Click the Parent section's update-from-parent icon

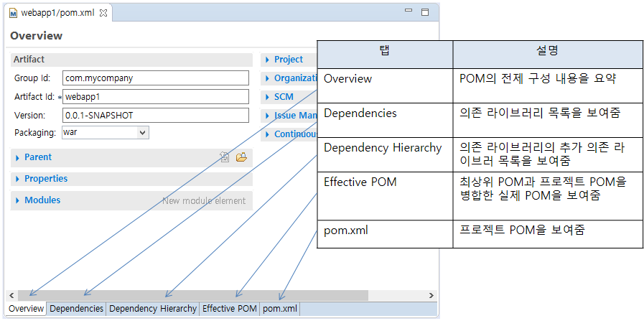225,157
